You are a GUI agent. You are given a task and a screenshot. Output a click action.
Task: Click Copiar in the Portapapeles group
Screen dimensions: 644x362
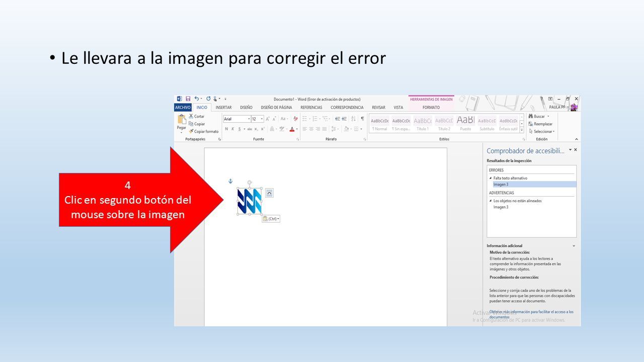(197, 124)
